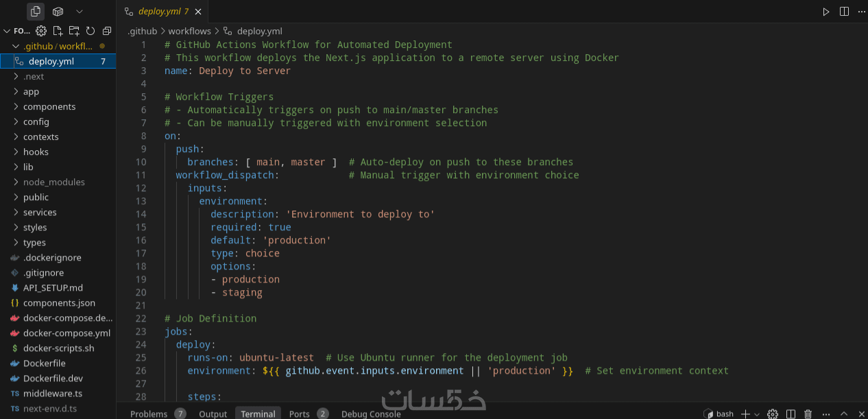Switch to the Debug Console tab

(x=371, y=414)
